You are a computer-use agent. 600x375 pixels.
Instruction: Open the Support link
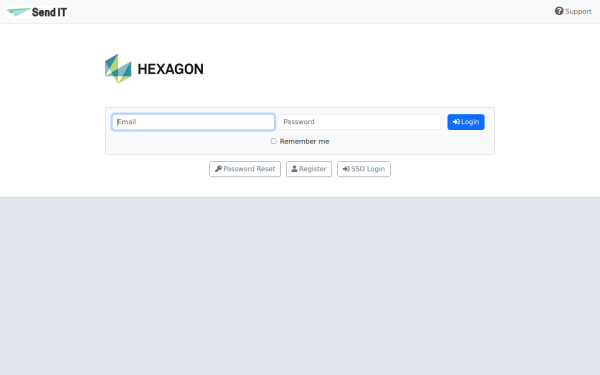point(573,11)
